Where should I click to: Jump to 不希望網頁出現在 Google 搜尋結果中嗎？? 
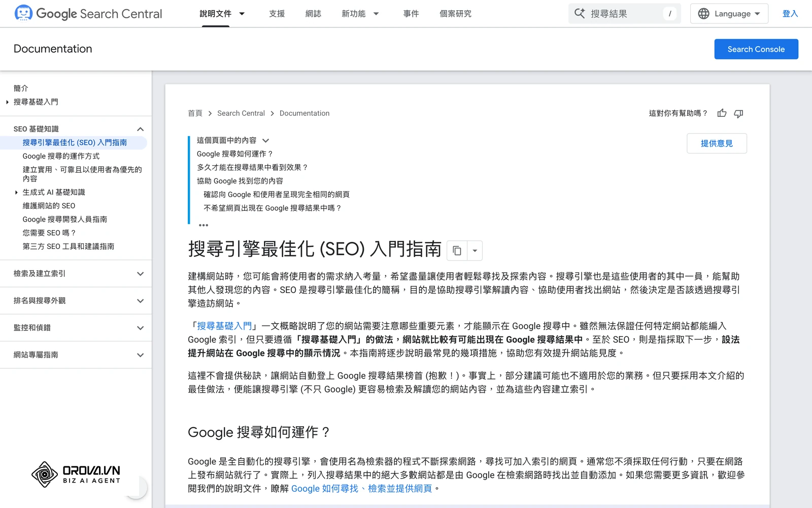(273, 208)
